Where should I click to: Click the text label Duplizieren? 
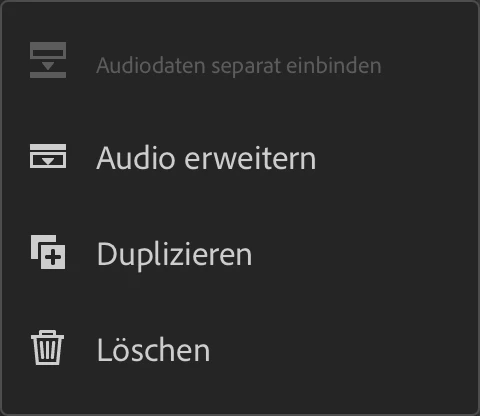click(x=174, y=256)
